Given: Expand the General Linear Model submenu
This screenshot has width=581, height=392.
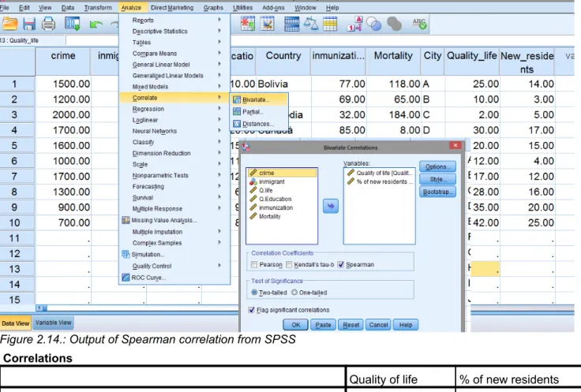Looking at the screenshot, I should (x=174, y=65).
